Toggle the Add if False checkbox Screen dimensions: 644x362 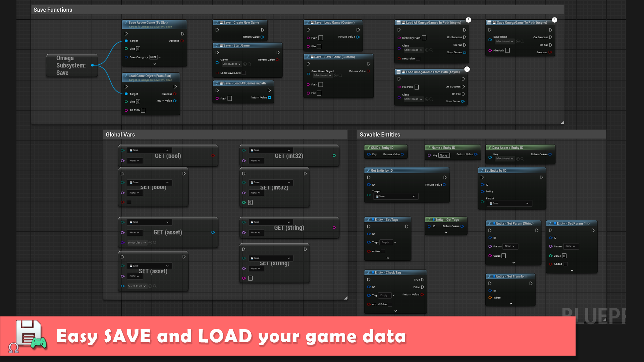click(390, 304)
